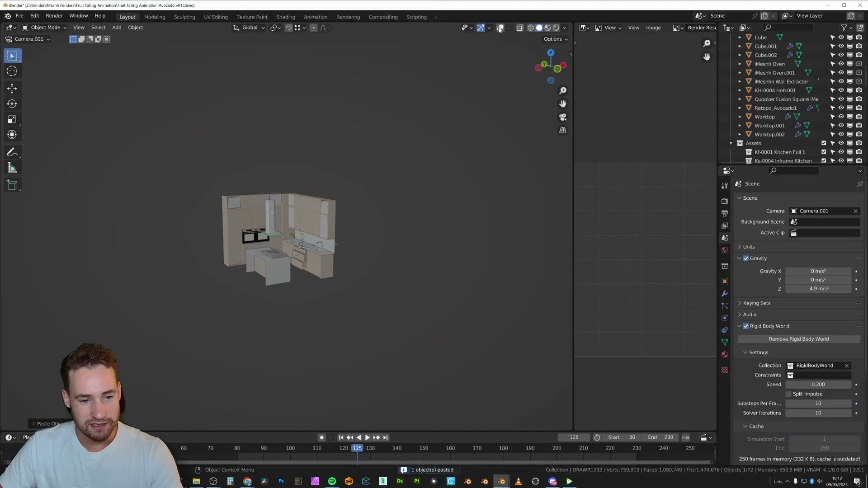Open Spotify from the taskbar
868x488 pixels.
coord(332,481)
